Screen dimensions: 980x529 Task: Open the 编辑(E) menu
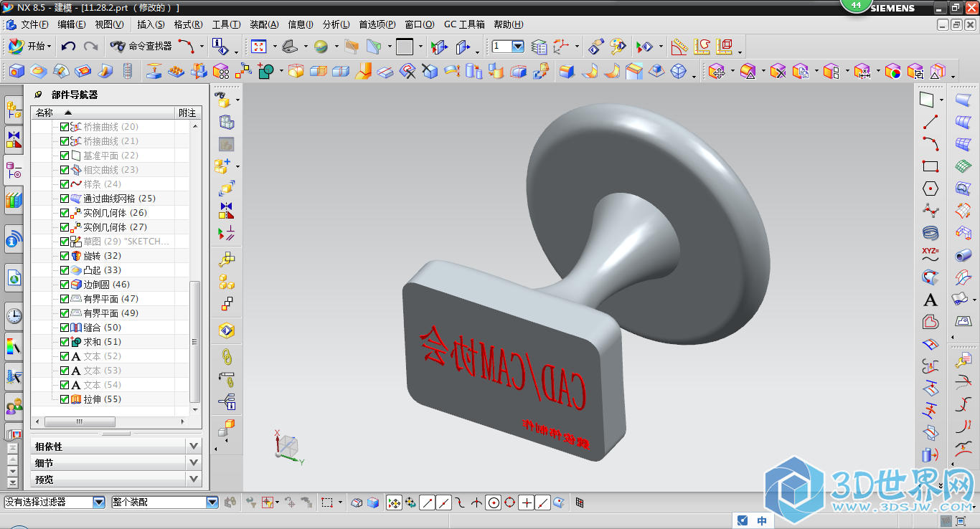[72, 24]
